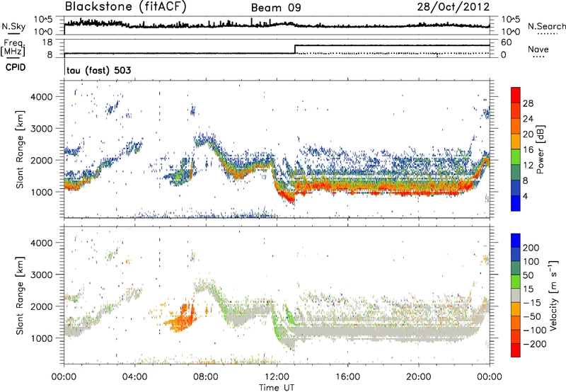This screenshot has width=566, height=392.
Task: Click the N.Sky noise trace line
Action: pyautogui.click(x=277, y=25)
